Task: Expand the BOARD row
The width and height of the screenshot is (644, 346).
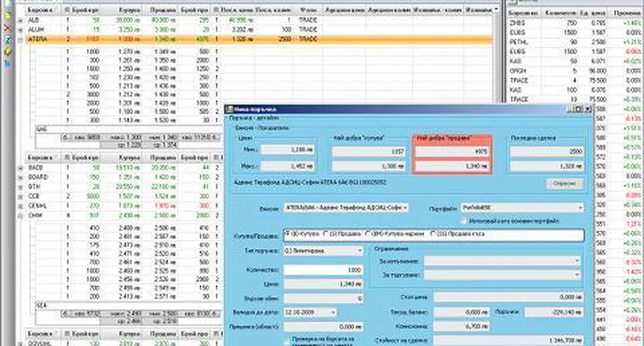Action: tap(20, 178)
